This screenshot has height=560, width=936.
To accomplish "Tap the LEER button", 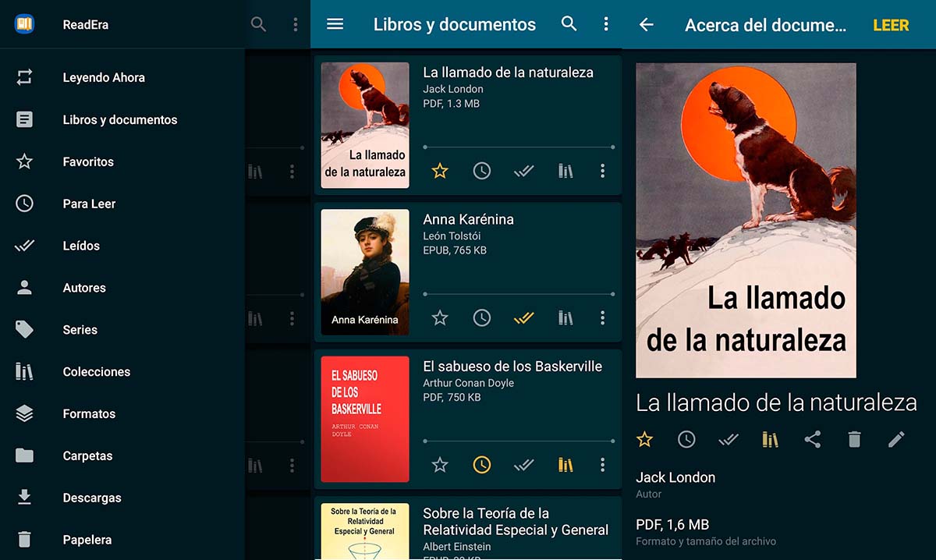I will (x=891, y=25).
